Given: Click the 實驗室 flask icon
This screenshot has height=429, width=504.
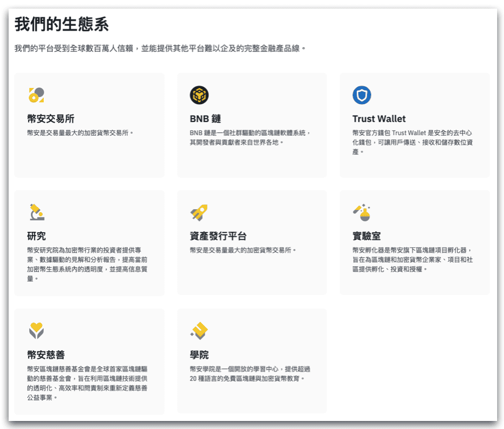Looking at the screenshot, I should click(x=361, y=212).
